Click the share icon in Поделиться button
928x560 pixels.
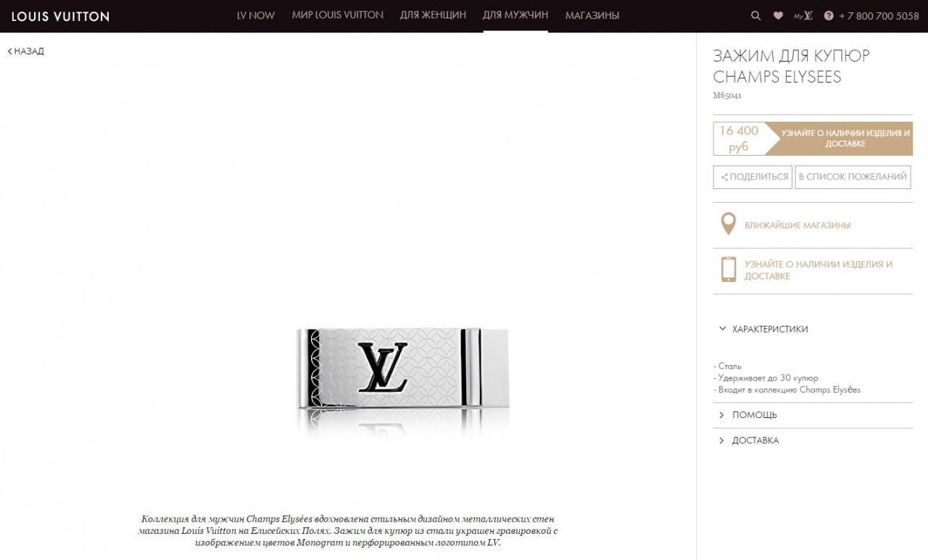724,177
